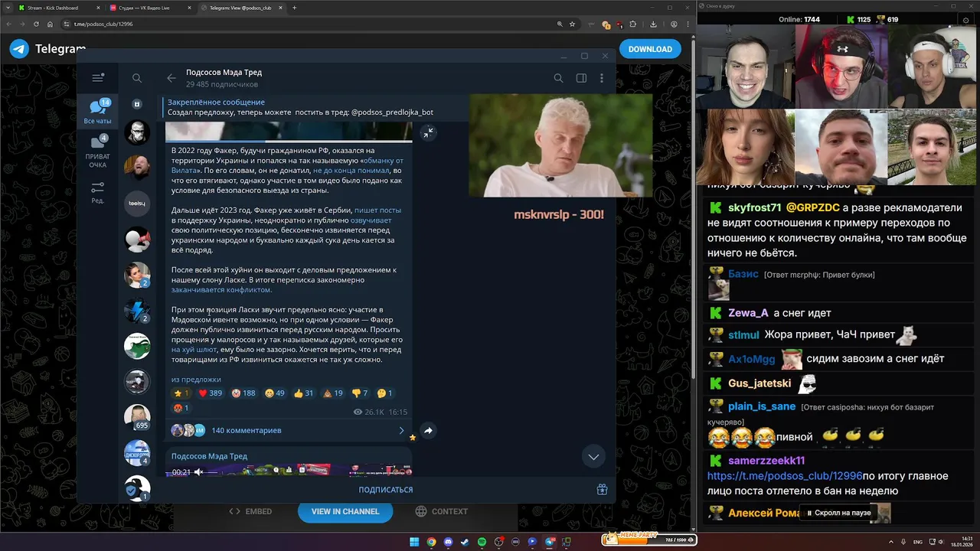Click озвучивает link in post

pos(371,220)
